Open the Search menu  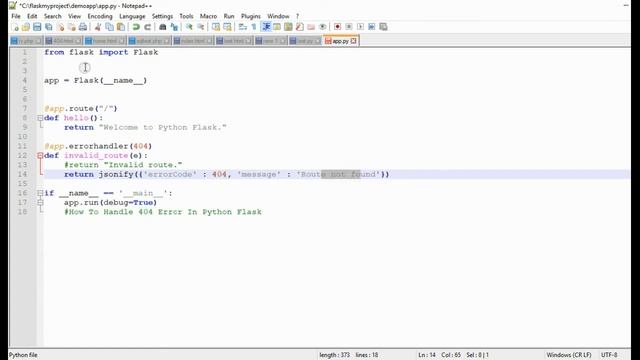click(x=53, y=16)
